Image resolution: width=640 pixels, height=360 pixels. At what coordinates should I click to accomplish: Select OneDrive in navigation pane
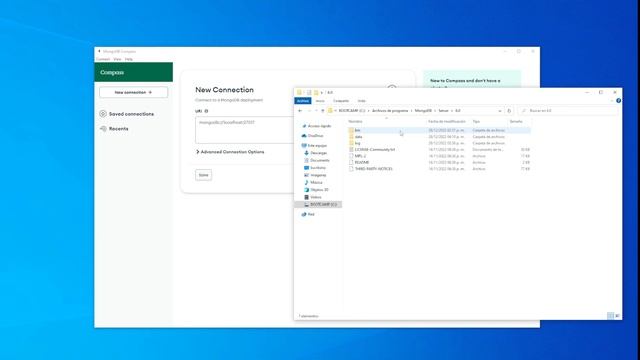[312, 136]
